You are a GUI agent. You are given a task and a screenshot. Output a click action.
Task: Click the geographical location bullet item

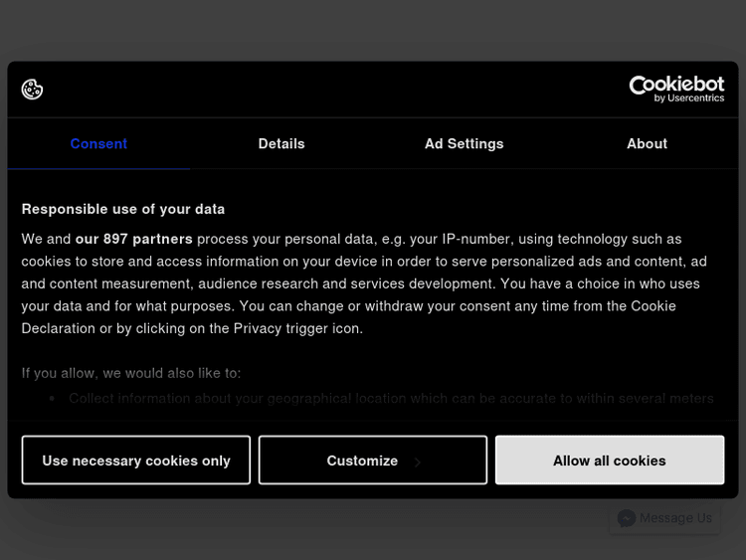391,398
